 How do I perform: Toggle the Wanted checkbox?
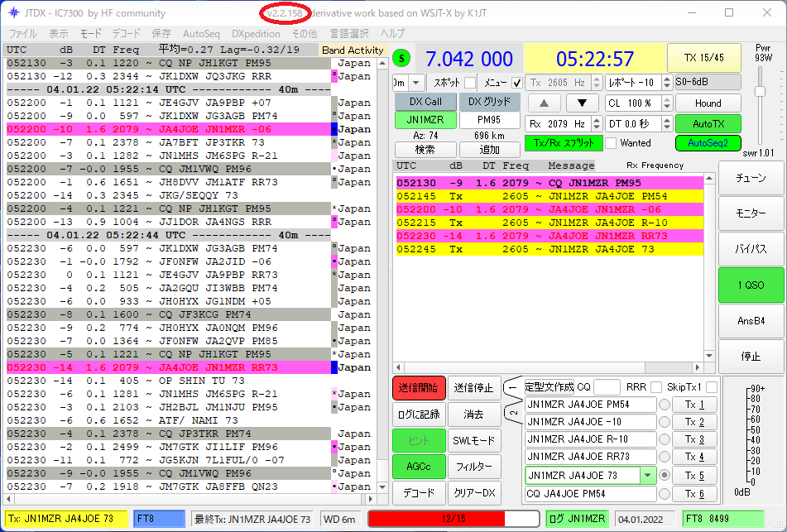[611, 143]
